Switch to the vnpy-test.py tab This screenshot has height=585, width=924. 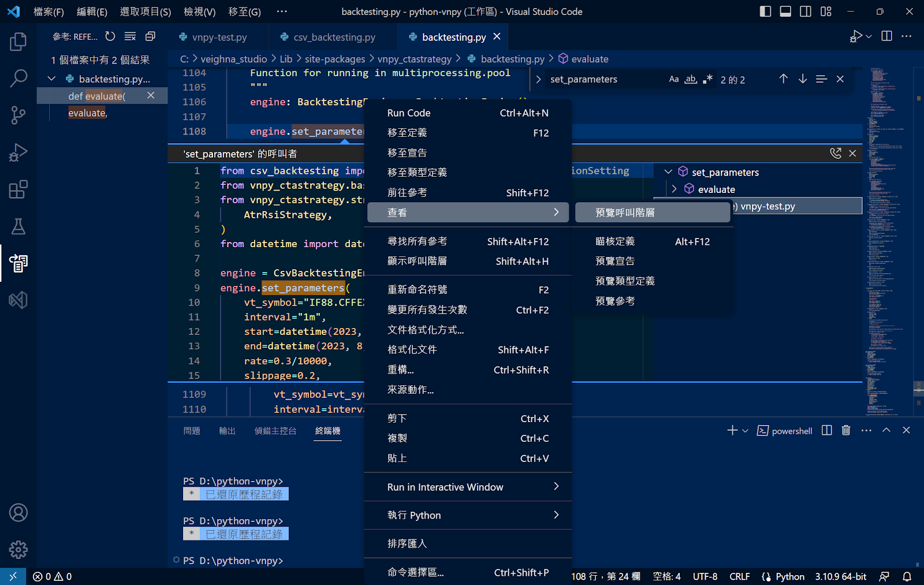click(219, 37)
